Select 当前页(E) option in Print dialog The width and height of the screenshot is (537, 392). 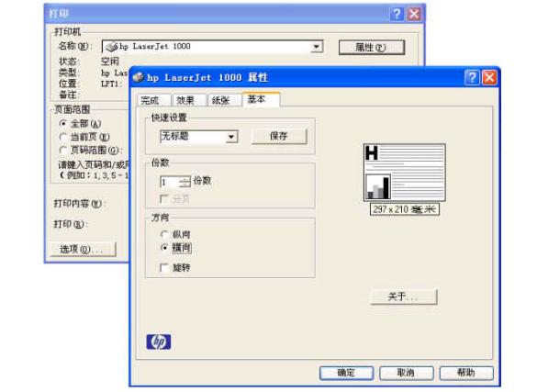coord(63,137)
